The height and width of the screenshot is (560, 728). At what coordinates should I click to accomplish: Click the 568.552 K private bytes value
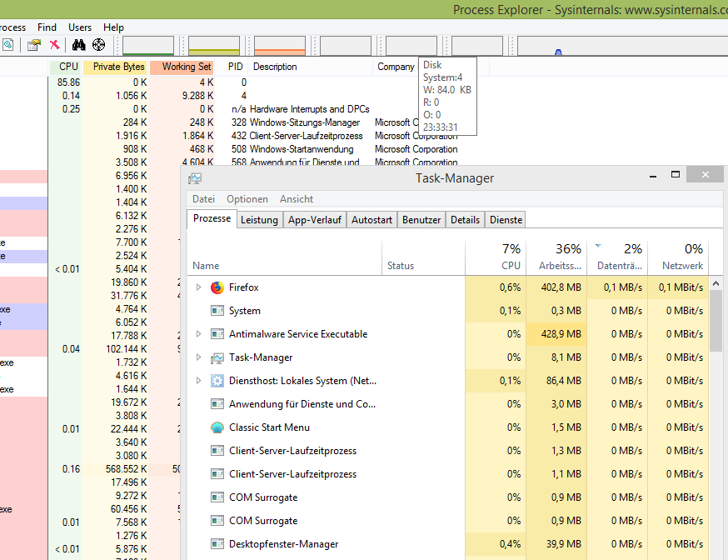coord(126,469)
